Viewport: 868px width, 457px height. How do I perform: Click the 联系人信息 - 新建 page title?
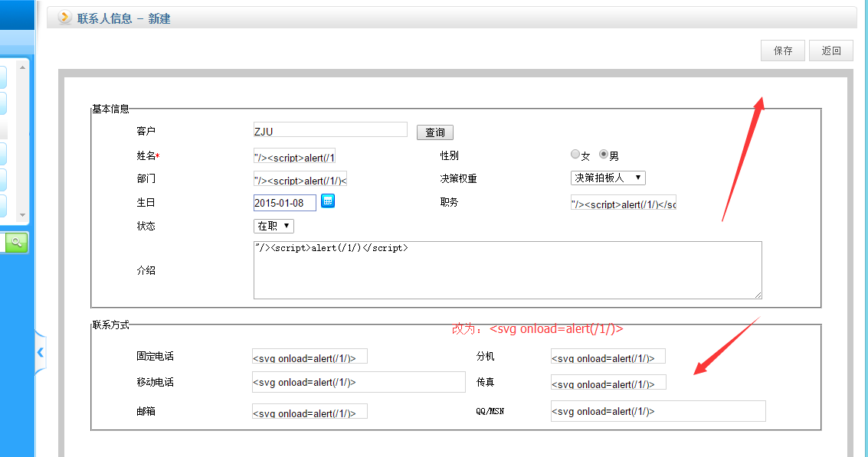click(123, 19)
